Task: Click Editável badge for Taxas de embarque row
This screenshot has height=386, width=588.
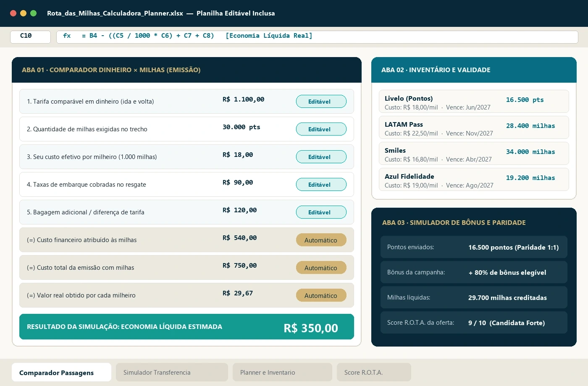Action: [x=321, y=185]
